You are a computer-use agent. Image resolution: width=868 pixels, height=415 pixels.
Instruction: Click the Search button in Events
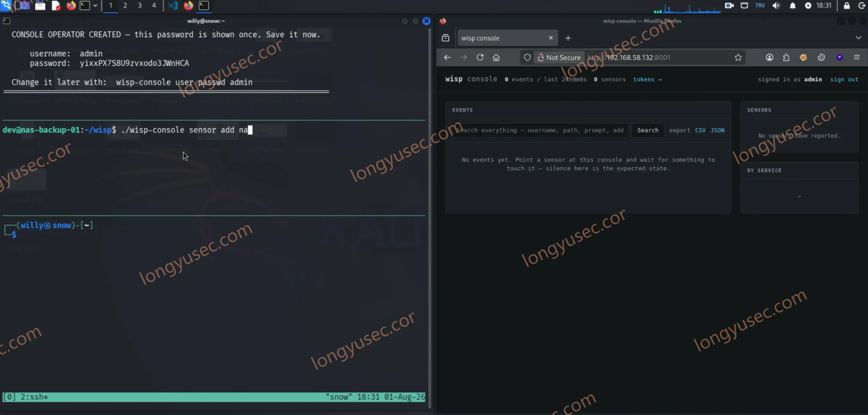(647, 130)
